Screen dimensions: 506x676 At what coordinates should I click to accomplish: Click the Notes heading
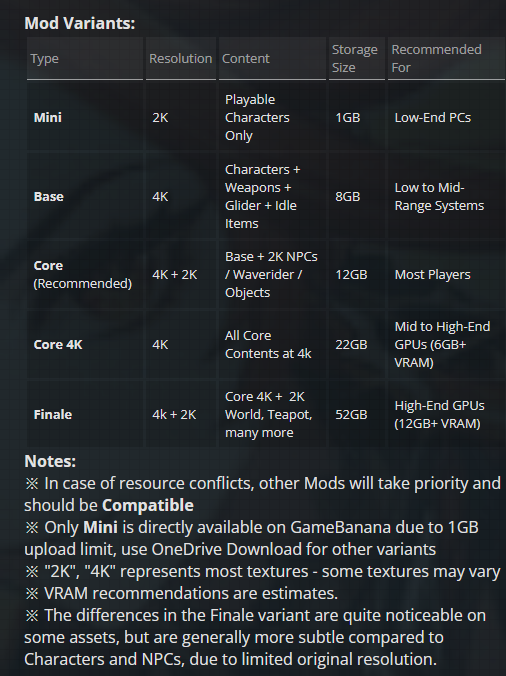coord(50,461)
